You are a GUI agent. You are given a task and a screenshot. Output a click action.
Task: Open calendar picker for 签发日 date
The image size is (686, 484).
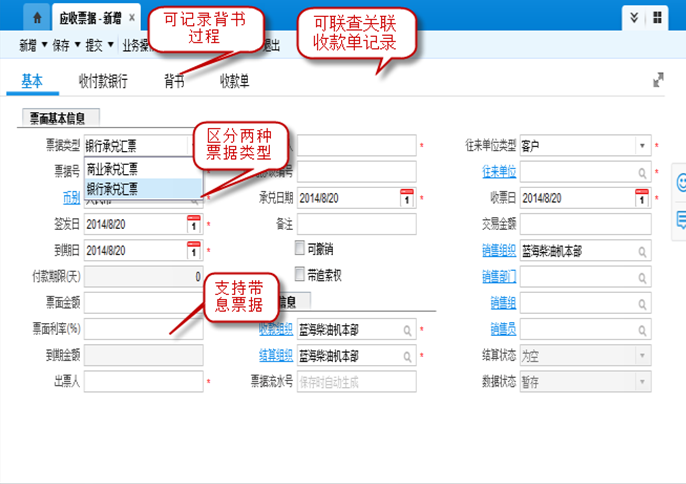coord(194,223)
